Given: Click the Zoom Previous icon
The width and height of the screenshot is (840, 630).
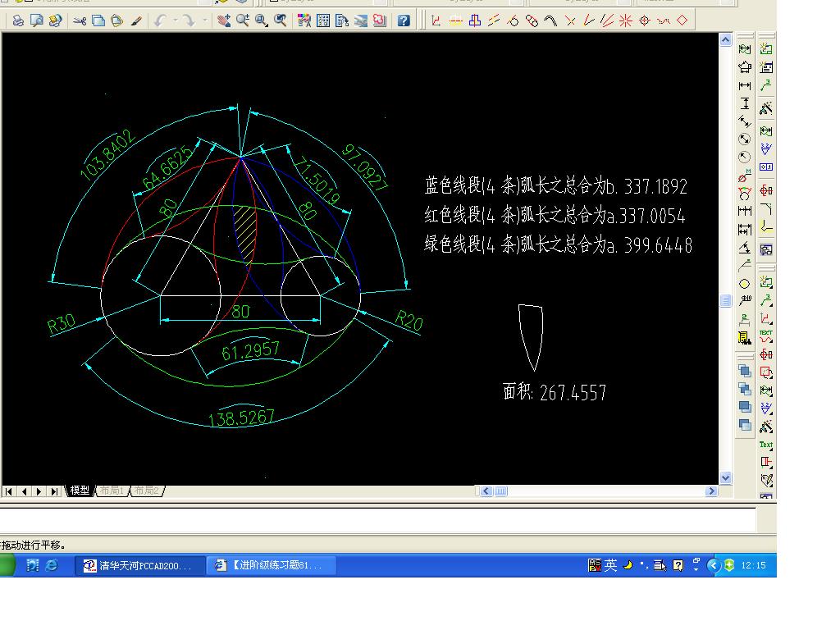Looking at the screenshot, I should [281, 21].
